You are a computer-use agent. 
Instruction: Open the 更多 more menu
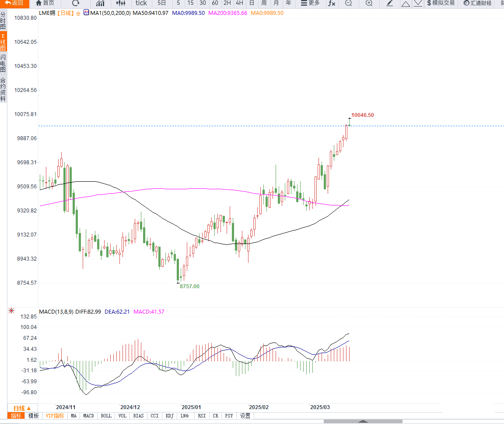(310, 3)
